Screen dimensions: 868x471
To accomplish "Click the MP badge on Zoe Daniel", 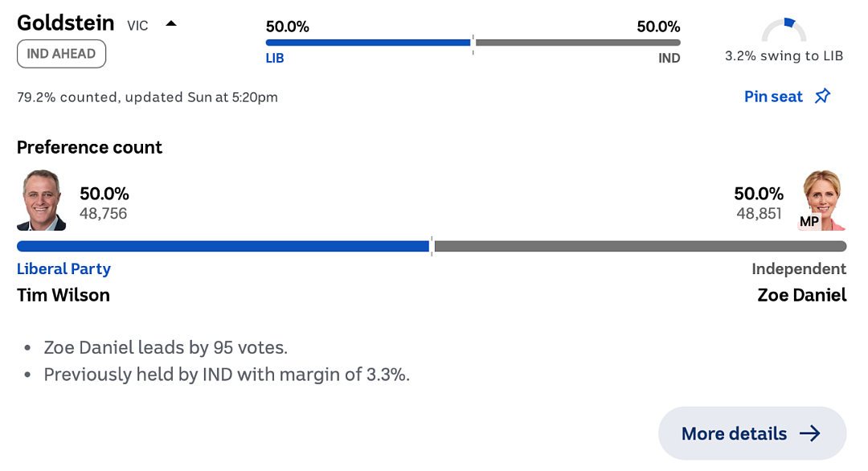I will click(809, 221).
